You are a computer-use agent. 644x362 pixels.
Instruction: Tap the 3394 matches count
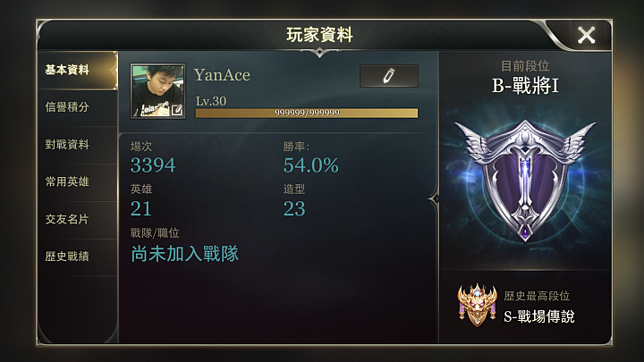click(x=153, y=165)
